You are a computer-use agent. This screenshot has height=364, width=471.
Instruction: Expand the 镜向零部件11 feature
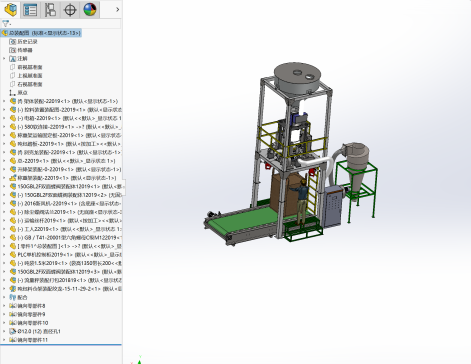click(x=4, y=340)
